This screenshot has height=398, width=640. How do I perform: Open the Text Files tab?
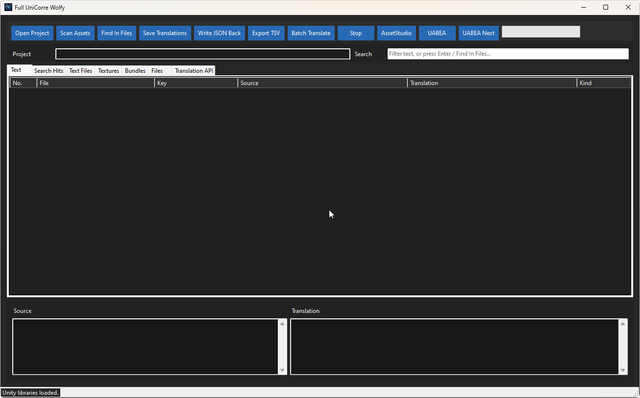[80, 71]
